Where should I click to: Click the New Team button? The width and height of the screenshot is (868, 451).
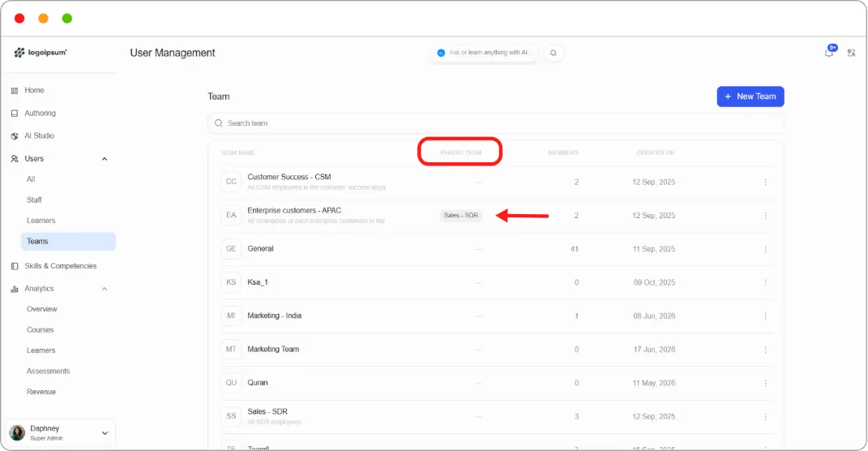tap(750, 97)
